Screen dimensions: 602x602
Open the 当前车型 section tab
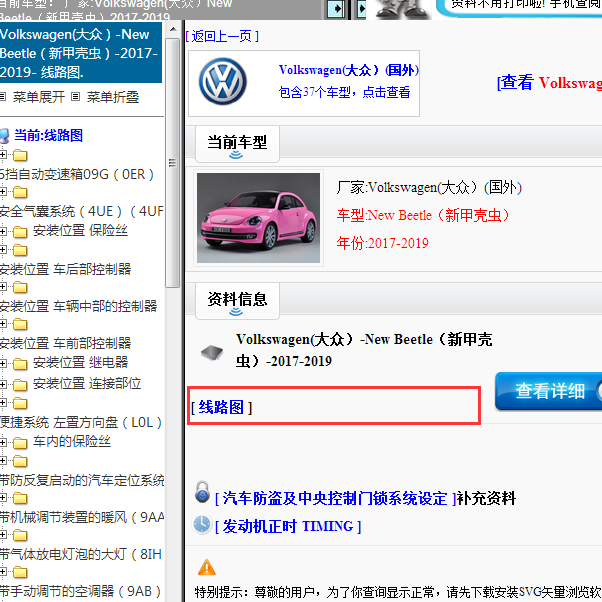point(237,144)
